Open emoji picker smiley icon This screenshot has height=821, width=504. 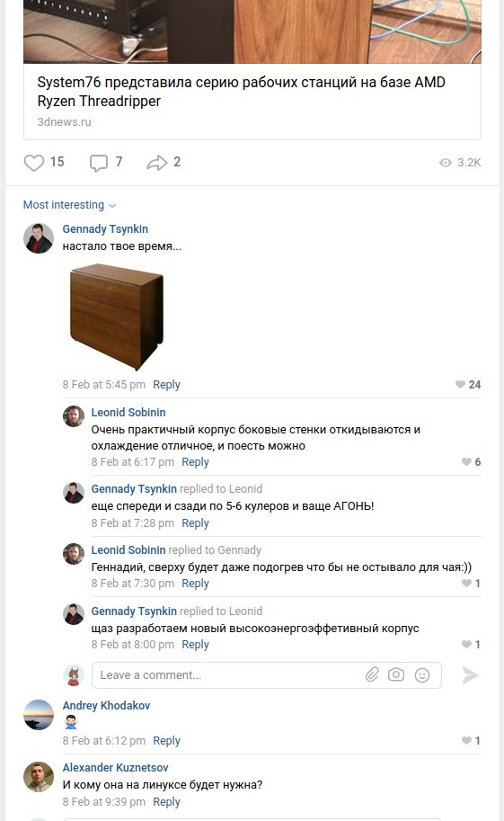pos(422,675)
